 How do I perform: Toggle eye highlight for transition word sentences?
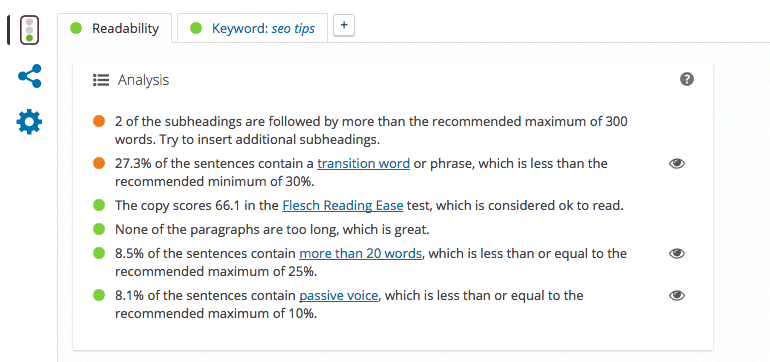677,164
